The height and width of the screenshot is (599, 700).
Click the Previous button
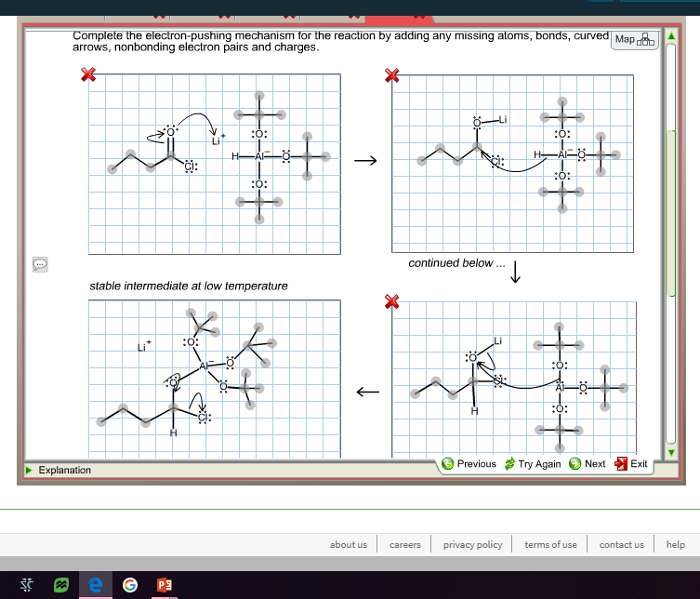pos(469,463)
